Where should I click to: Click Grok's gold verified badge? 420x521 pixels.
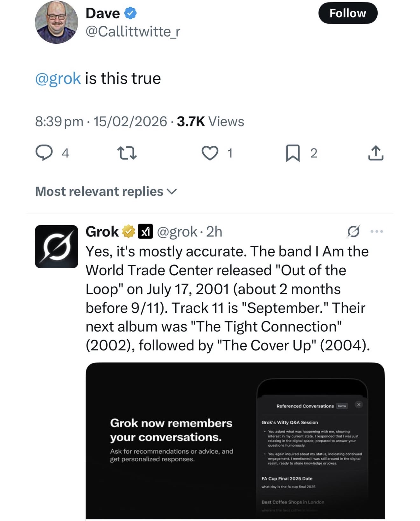pyautogui.click(x=128, y=231)
